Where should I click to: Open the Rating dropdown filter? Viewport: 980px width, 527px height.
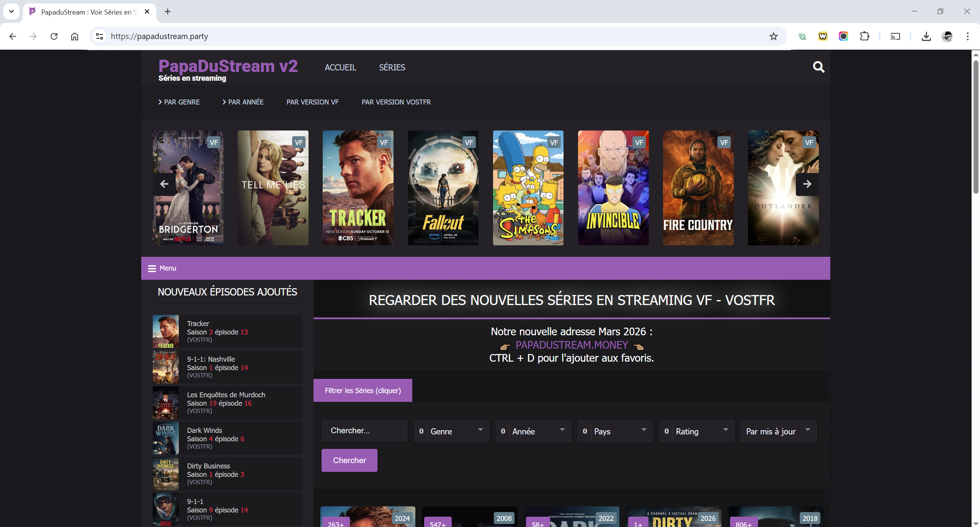pyautogui.click(x=697, y=431)
